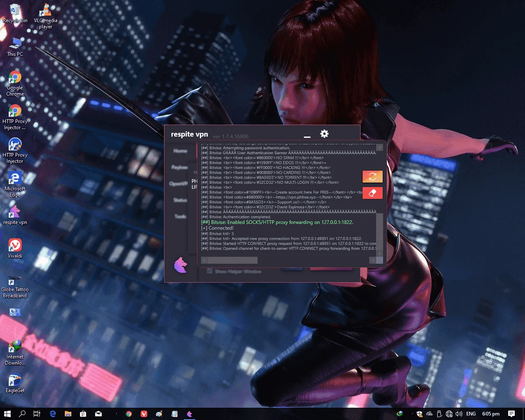Select the 'Accepted new proxy connection' log line

tap(281, 239)
